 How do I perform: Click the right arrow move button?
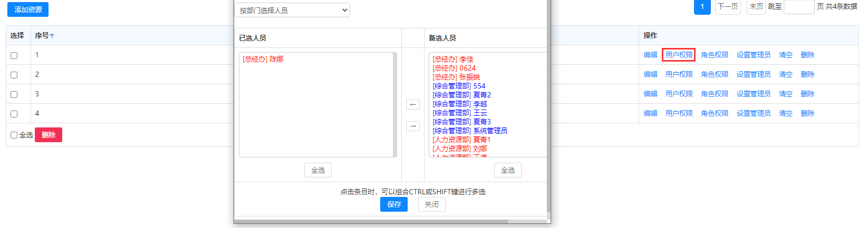pyautogui.click(x=413, y=126)
